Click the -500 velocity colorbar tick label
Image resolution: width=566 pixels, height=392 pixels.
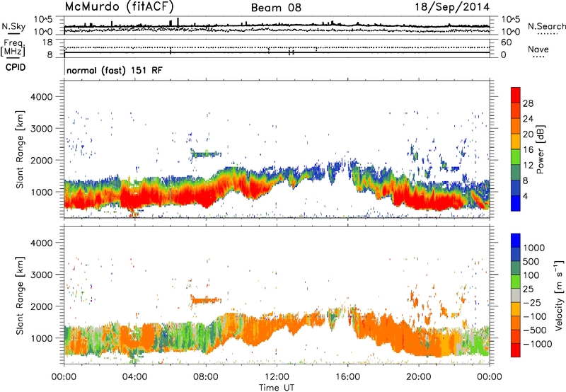[534, 330]
